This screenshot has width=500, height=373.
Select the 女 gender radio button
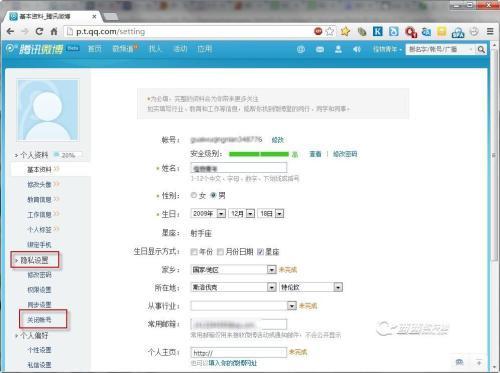(x=193, y=195)
